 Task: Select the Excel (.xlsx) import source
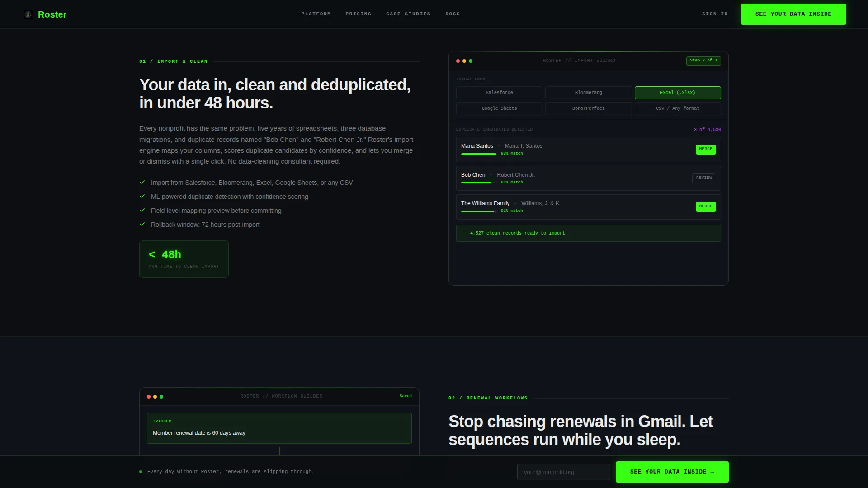pyautogui.click(x=678, y=93)
